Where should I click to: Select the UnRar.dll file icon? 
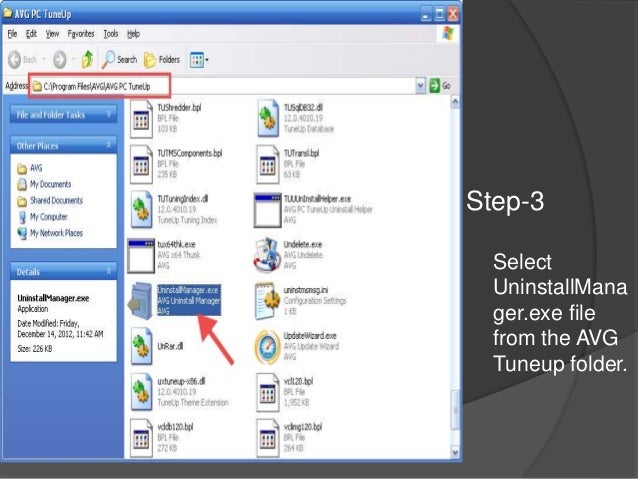tap(141, 346)
